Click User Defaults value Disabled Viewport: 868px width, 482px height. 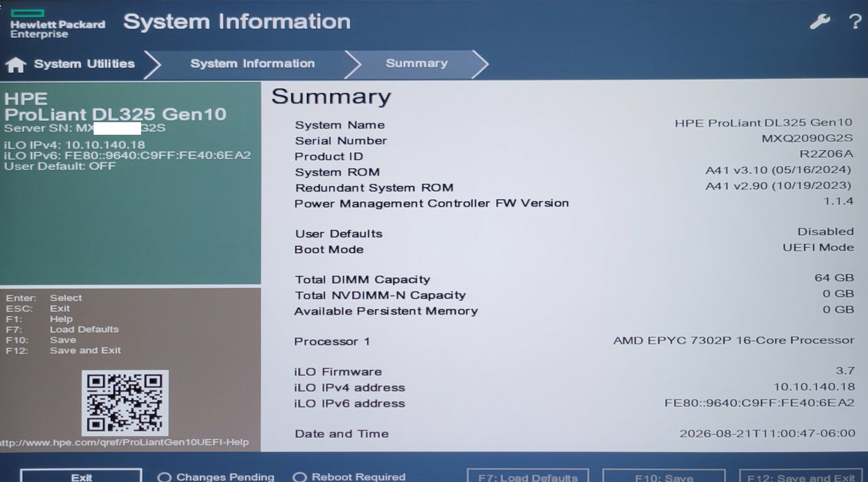pos(825,231)
